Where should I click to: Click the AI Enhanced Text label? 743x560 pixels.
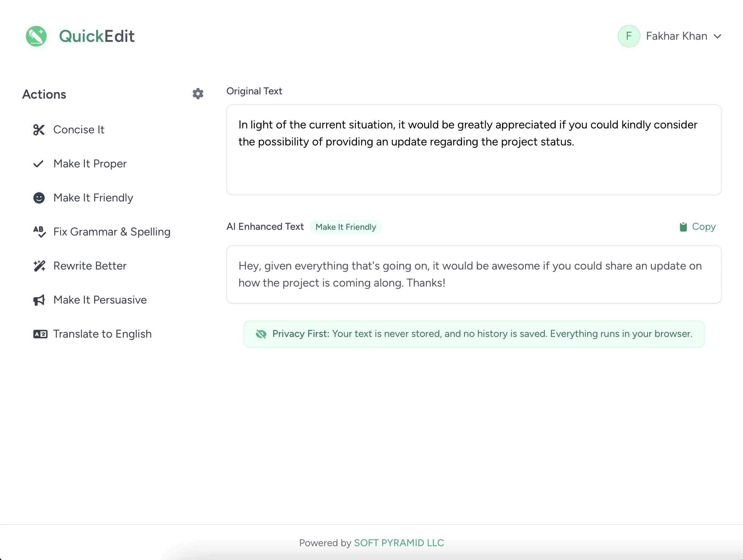(265, 226)
